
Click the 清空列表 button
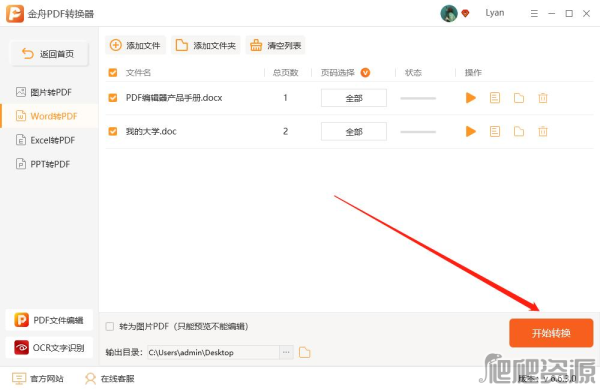(x=276, y=46)
